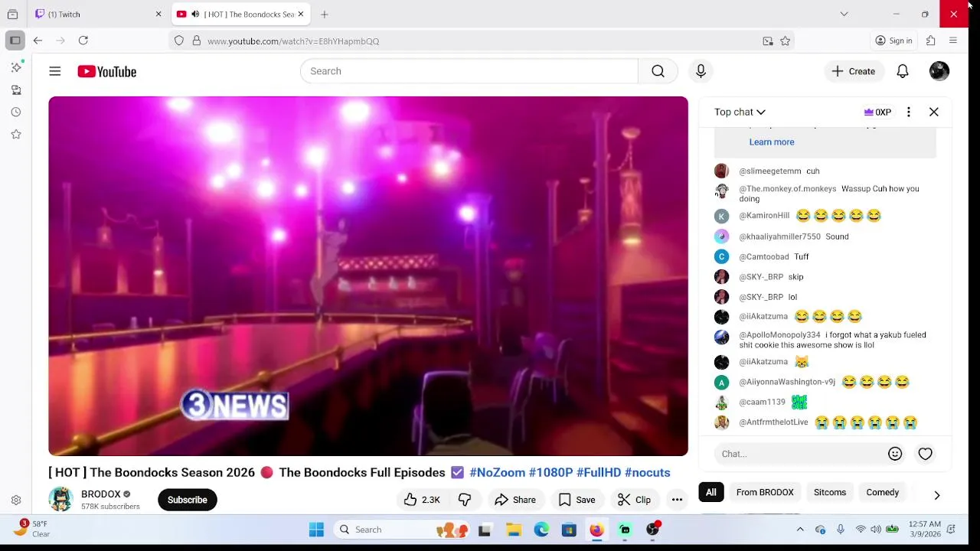Open taskbar volume speaker control
980x551 pixels.
pyautogui.click(x=876, y=530)
